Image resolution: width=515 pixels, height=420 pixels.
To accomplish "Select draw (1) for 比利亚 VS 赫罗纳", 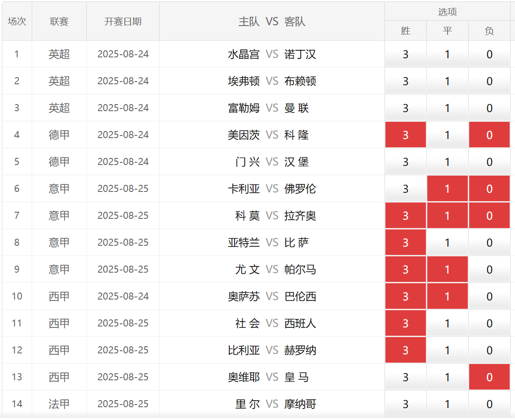I will pos(448,350).
